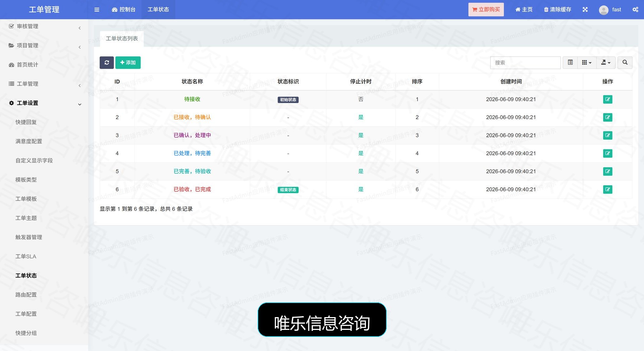The height and width of the screenshot is (351, 644).
Task: Click the 首页统计 menu label
Action: point(28,64)
